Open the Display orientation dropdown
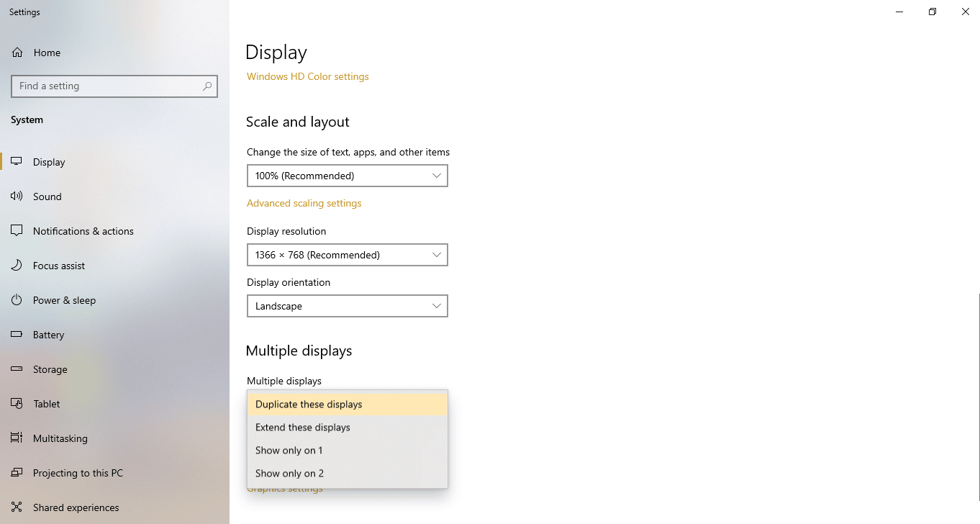The height and width of the screenshot is (524, 980). [348, 306]
